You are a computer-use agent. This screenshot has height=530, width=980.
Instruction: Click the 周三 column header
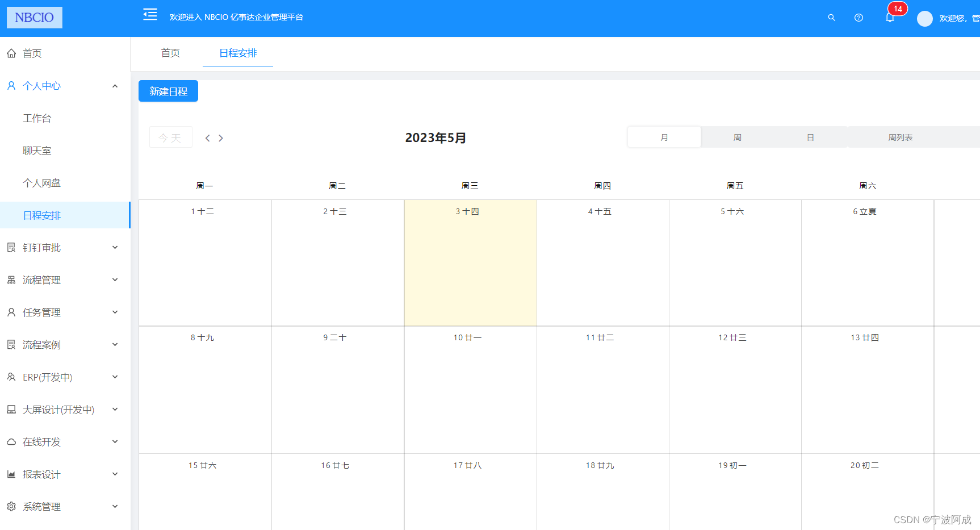470,186
